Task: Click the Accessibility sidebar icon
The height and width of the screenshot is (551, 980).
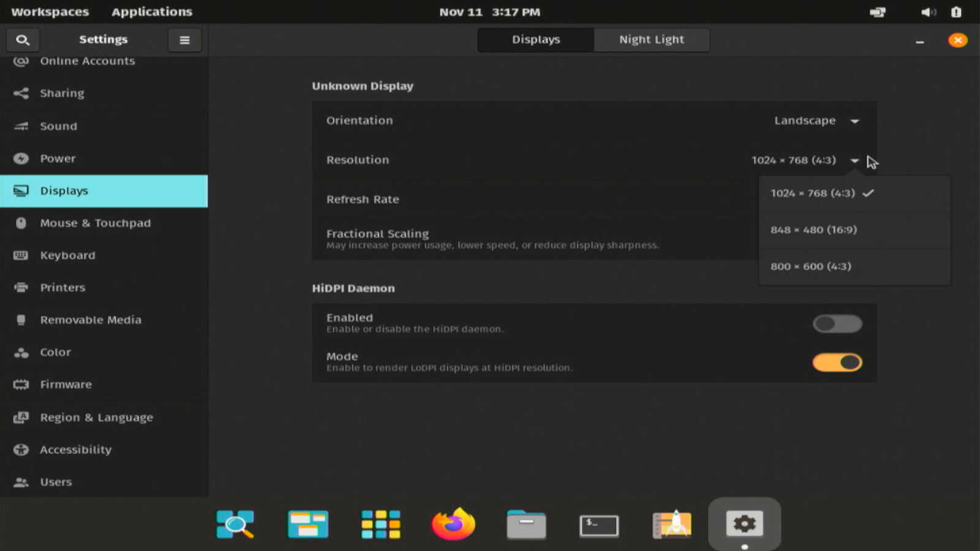Action: coord(21,449)
